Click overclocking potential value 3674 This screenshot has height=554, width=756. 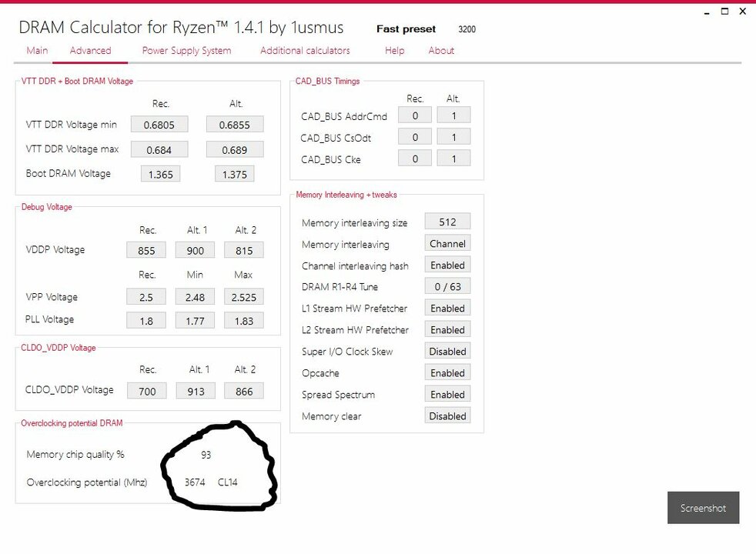coord(195,482)
